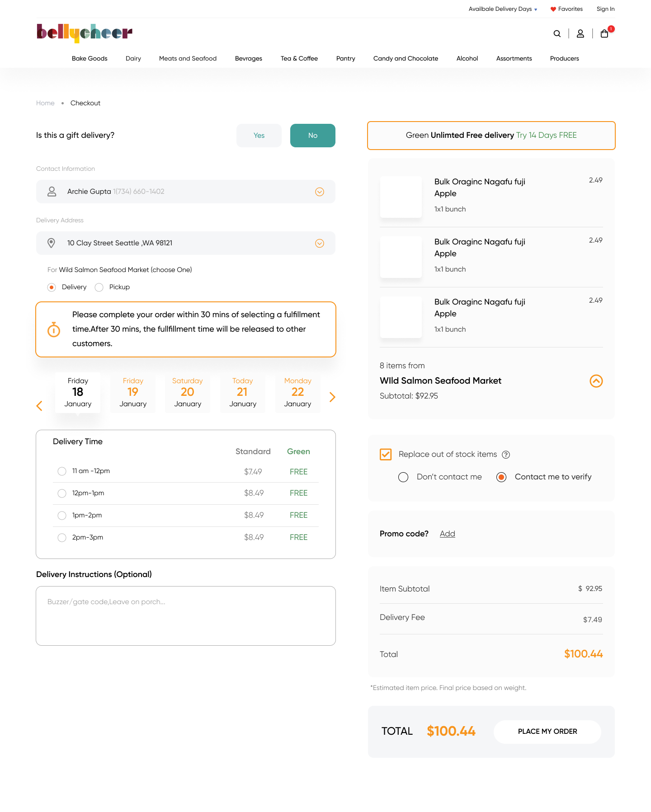Expand the contact information dropdown
The image size is (651, 812).
pos(320,192)
